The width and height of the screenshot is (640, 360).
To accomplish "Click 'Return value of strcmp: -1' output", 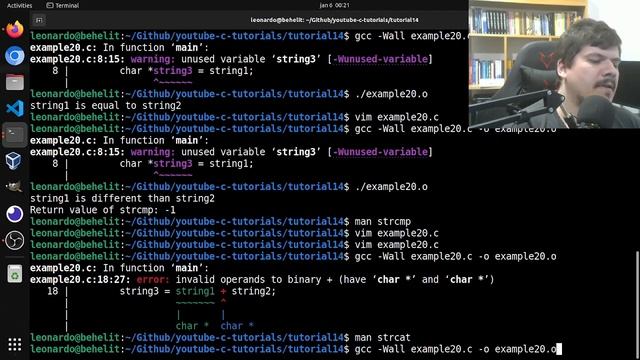I will [102, 210].
